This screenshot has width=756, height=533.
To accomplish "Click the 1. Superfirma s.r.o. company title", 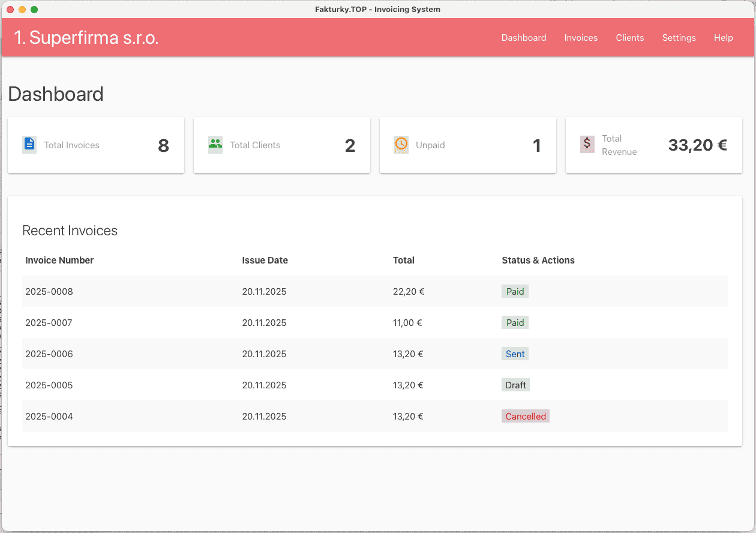I will point(86,38).
